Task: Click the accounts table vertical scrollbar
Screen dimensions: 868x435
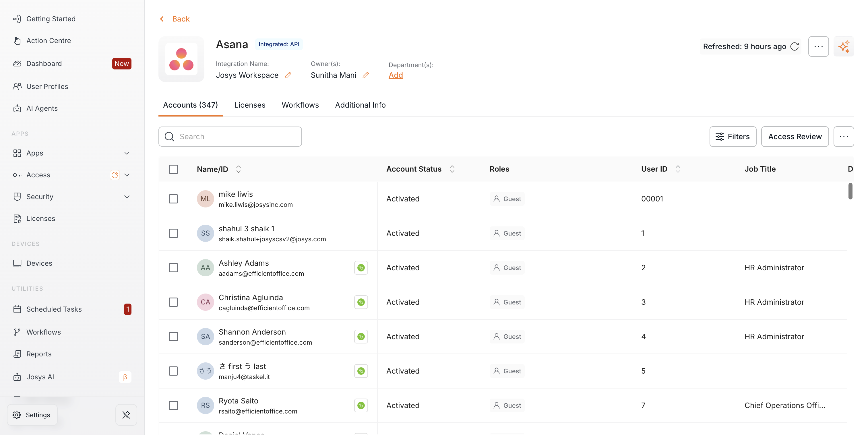Action: click(850, 191)
